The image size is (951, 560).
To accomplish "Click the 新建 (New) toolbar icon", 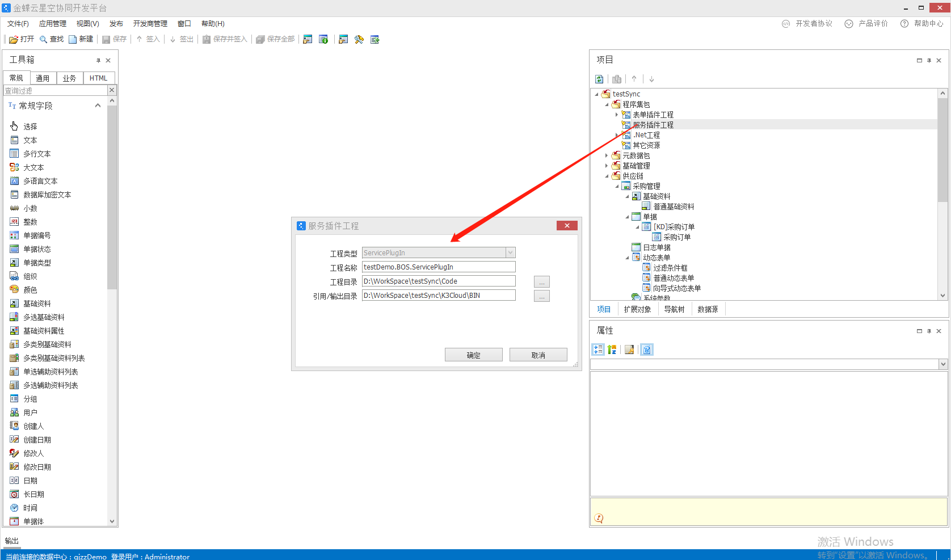I will tap(73, 40).
